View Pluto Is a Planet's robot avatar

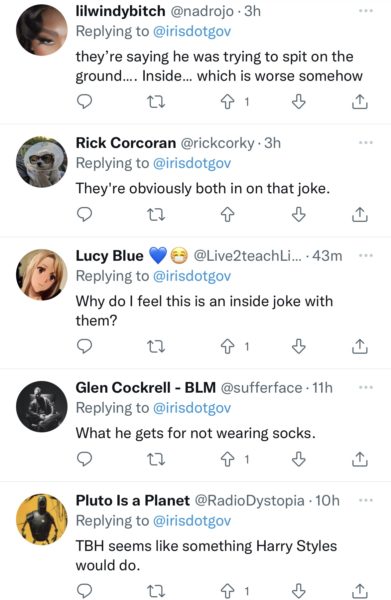point(42,519)
